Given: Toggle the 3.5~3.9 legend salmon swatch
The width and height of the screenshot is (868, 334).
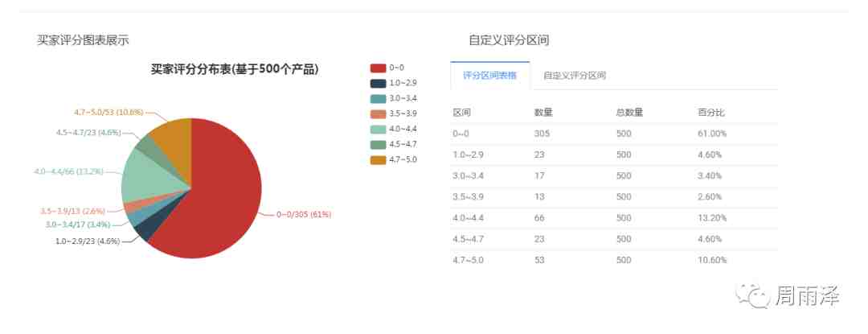Looking at the screenshot, I should click(378, 113).
